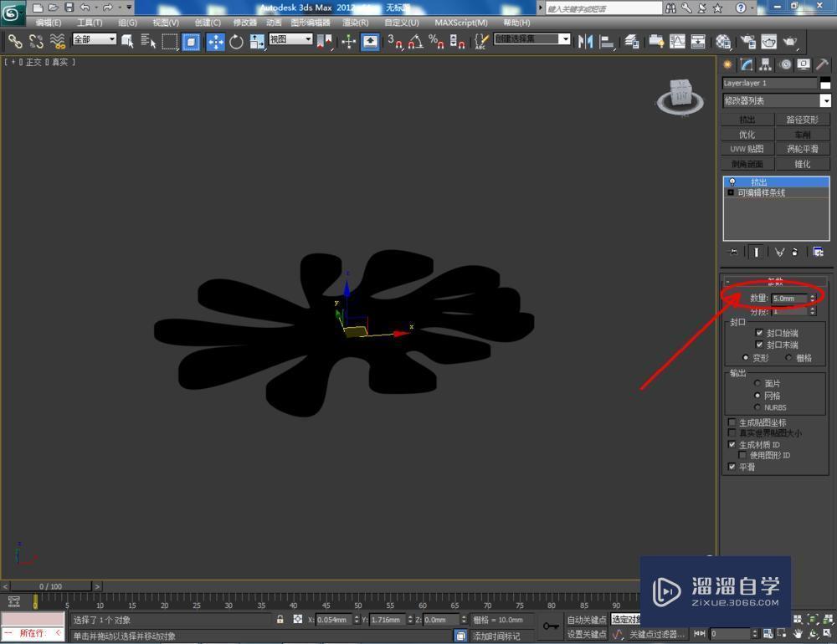Switch to the Create command panel icon
The image size is (837, 644).
tap(727, 64)
